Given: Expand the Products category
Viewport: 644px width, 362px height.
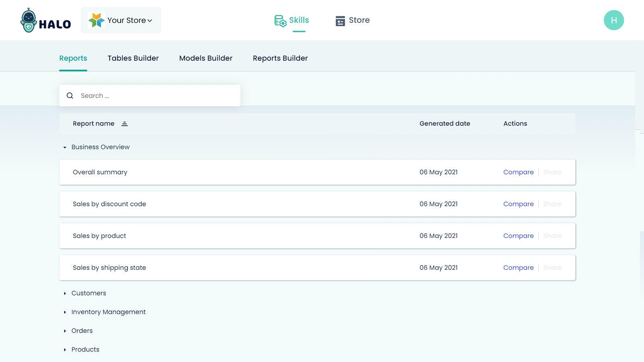Looking at the screenshot, I should tap(66, 350).
